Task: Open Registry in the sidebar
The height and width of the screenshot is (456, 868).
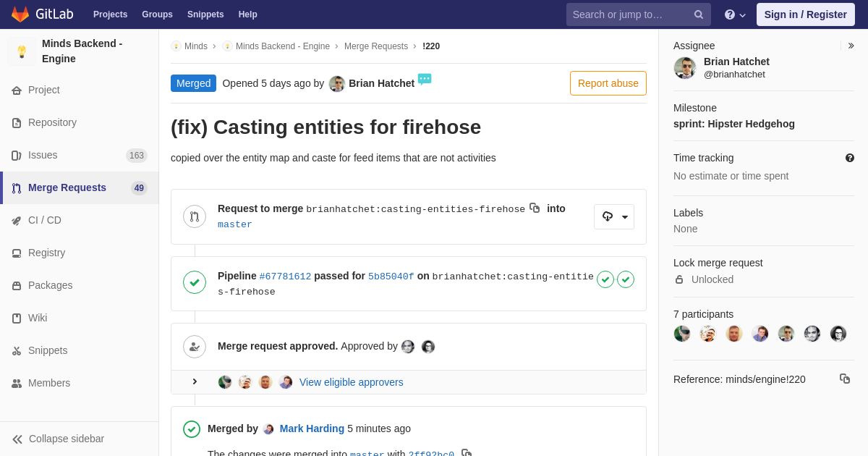Action: [80, 253]
